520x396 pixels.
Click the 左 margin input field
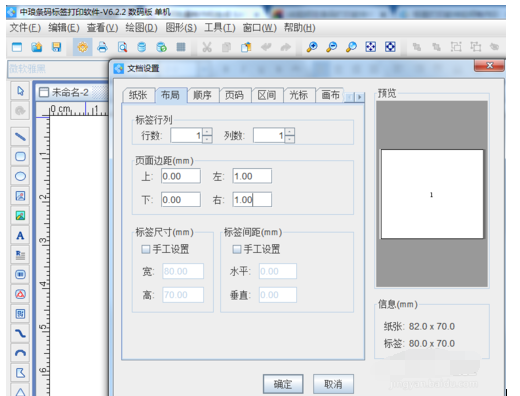pyautogui.click(x=252, y=176)
